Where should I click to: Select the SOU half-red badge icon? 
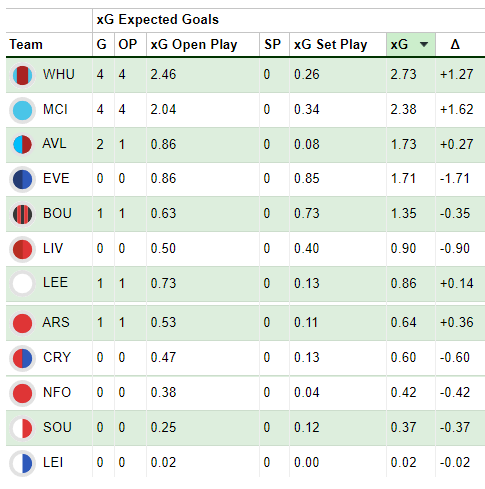(x=22, y=428)
